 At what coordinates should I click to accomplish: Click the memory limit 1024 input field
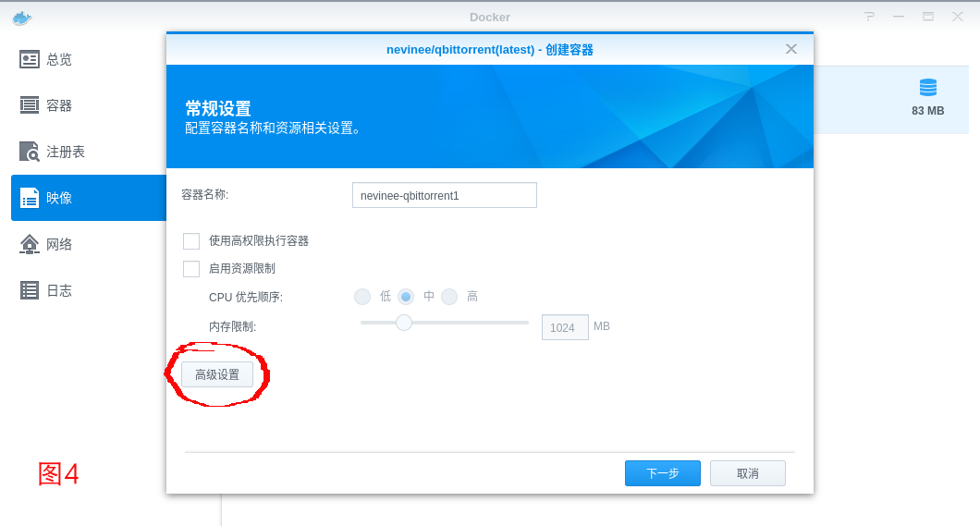565,327
